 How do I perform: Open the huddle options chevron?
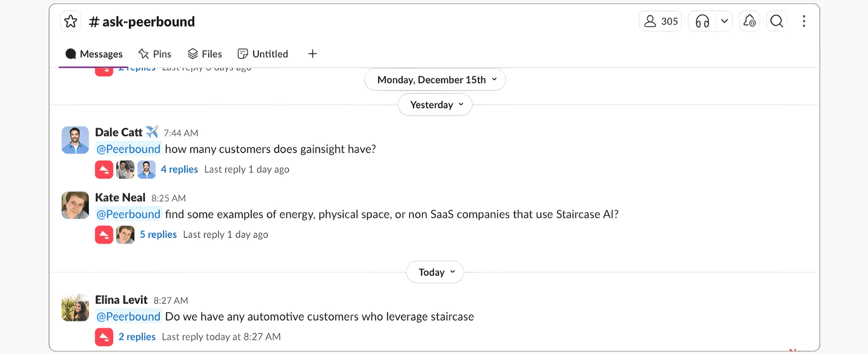724,21
